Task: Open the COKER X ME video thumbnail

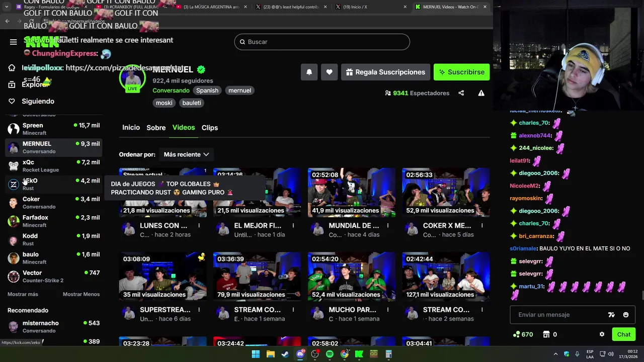Action: 446,193
